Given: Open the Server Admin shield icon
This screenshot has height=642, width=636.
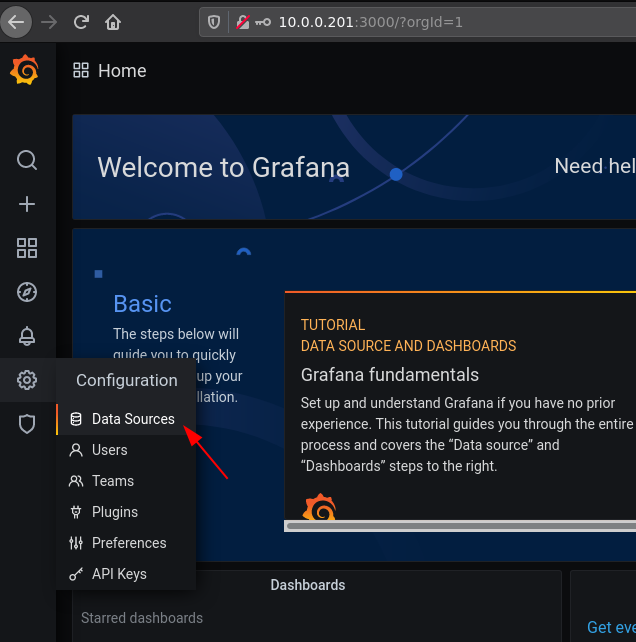Looking at the screenshot, I should click(x=27, y=424).
